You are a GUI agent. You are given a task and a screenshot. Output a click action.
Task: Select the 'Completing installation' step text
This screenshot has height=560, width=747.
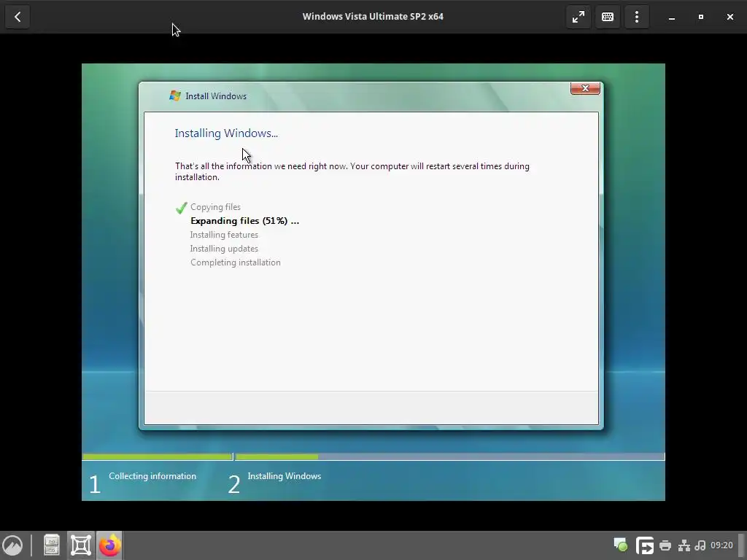(236, 262)
